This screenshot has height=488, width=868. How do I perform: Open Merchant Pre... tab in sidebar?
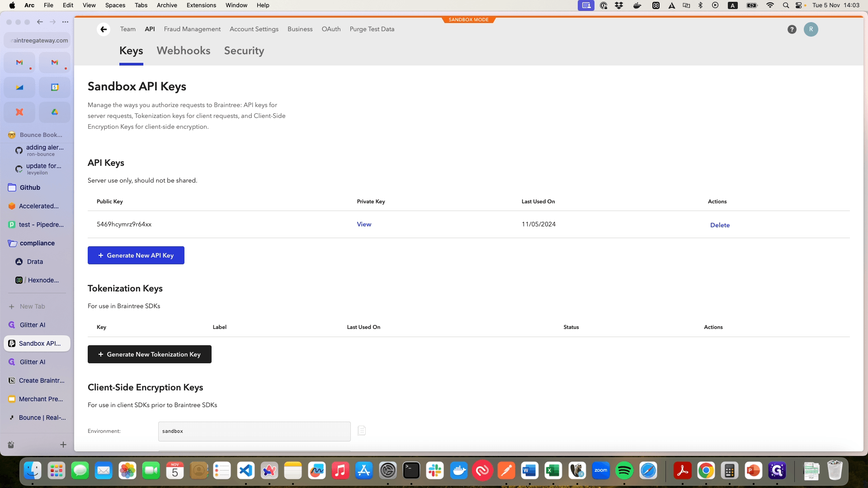click(x=37, y=399)
